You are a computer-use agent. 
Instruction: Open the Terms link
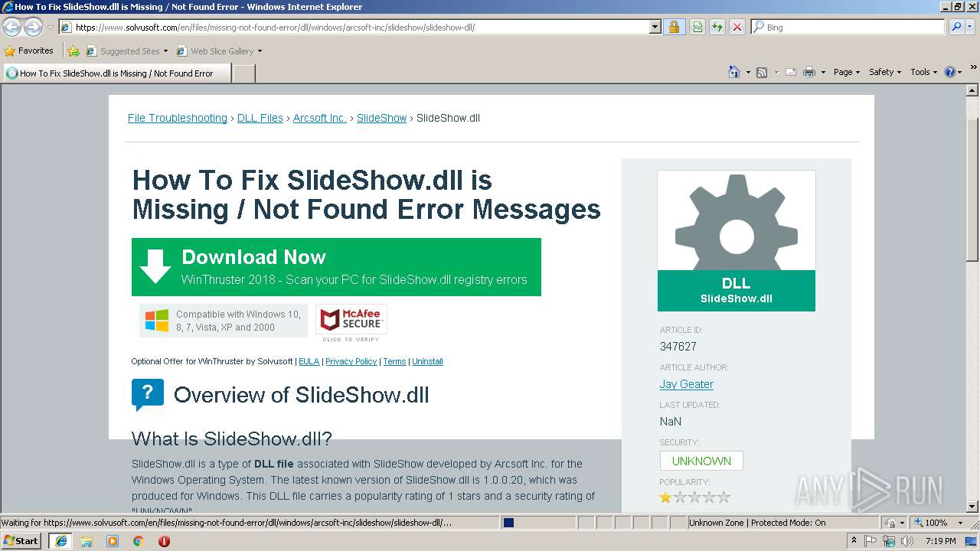(x=394, y=361)
